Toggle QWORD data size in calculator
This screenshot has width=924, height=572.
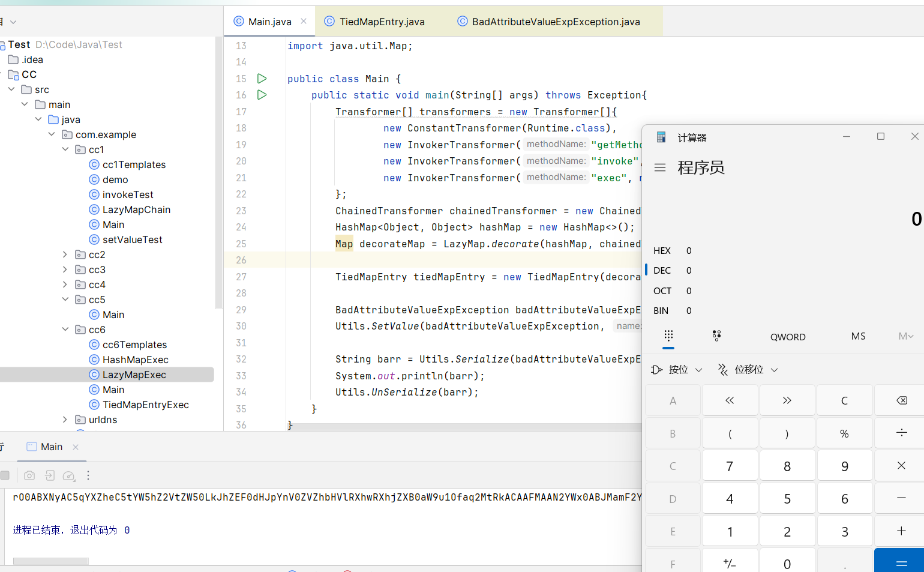[788, 337]
